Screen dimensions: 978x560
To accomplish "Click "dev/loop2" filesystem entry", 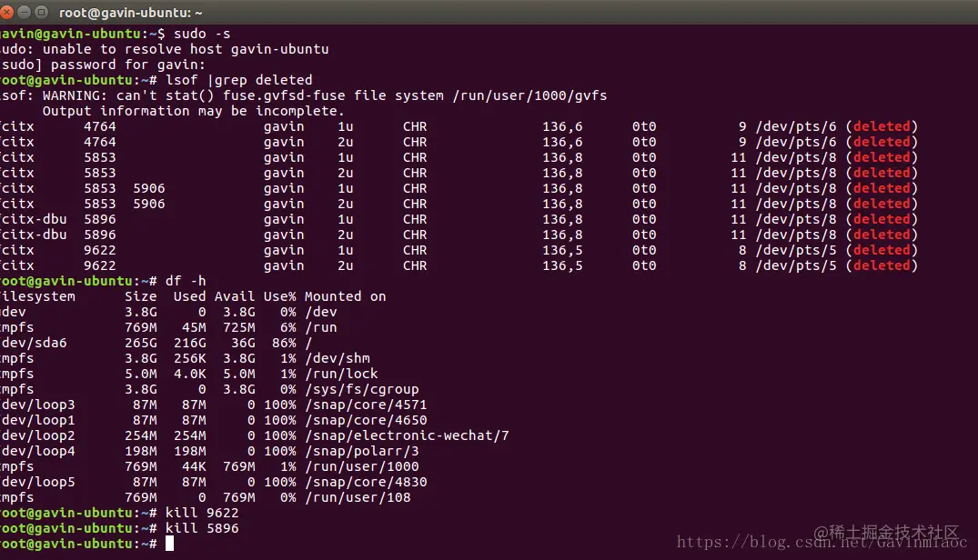I will click(37, 436).
